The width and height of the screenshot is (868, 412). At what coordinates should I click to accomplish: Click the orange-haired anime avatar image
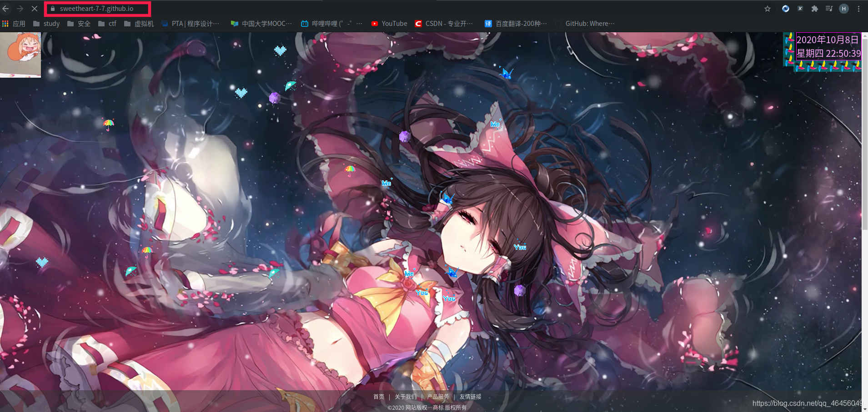pyautogui.click(x=20, y=55)
